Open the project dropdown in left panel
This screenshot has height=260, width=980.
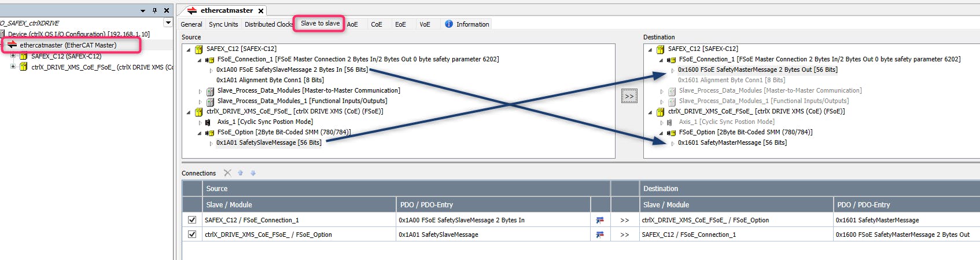[168, 23]
